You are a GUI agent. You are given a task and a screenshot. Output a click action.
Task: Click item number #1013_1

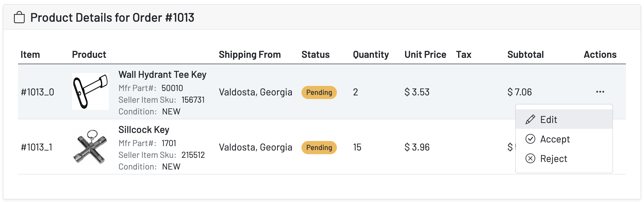pos(37,147)
